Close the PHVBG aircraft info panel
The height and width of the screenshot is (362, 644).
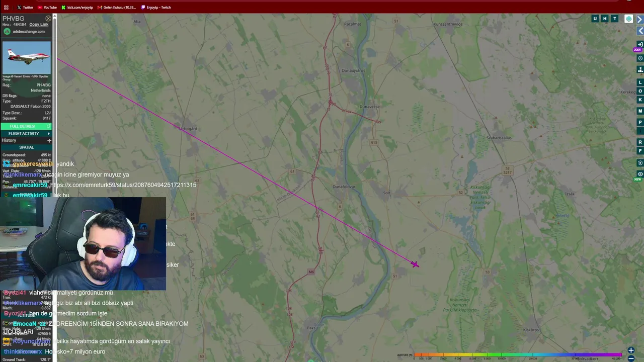(x=48, y=19)
